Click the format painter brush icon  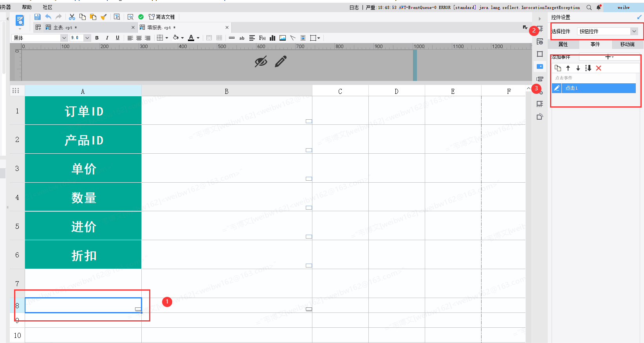pos(104,17)
